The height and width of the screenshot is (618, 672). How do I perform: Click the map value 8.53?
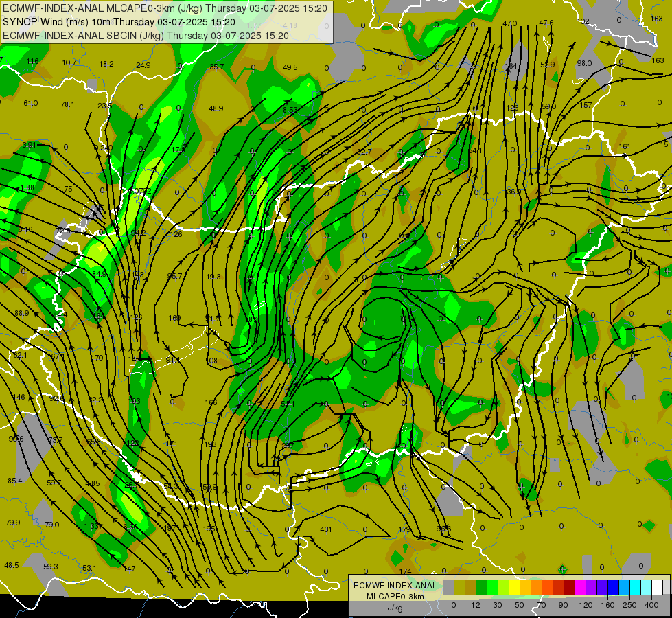pos(290,110)
